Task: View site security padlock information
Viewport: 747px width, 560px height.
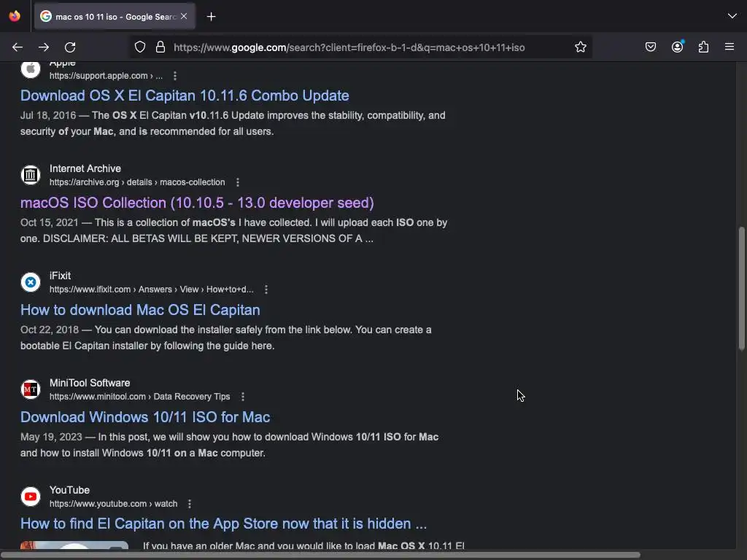Action: click(160, 47)
